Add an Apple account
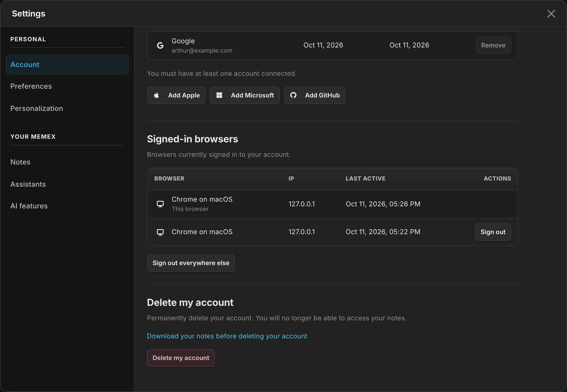This screenshot has height=392, width=567. click(x=176, y=95)
